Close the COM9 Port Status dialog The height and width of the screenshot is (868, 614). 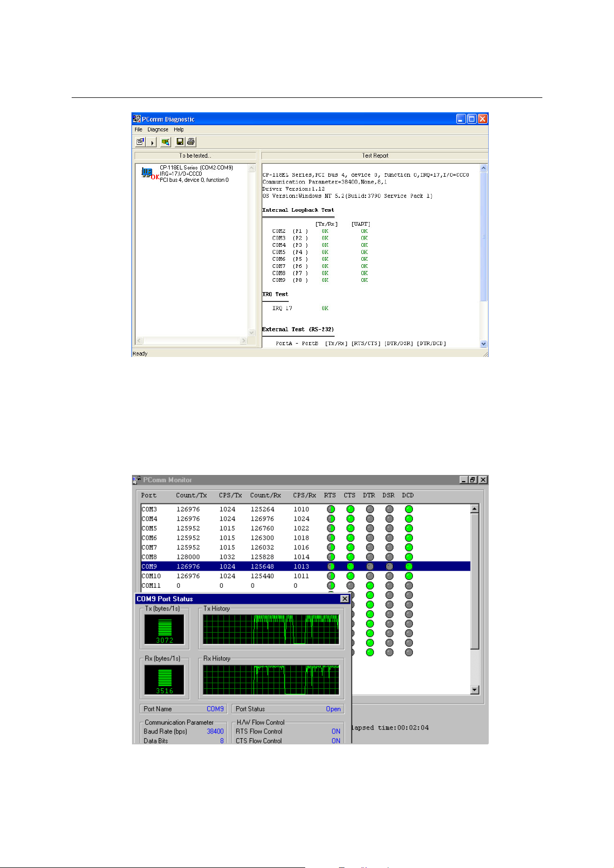tap(344, 599)
